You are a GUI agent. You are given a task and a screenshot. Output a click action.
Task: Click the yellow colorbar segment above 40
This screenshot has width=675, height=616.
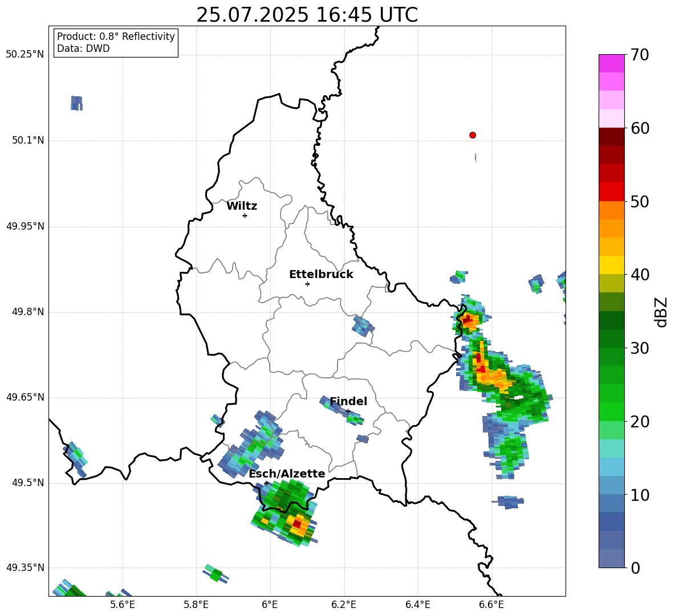[612, 265]
